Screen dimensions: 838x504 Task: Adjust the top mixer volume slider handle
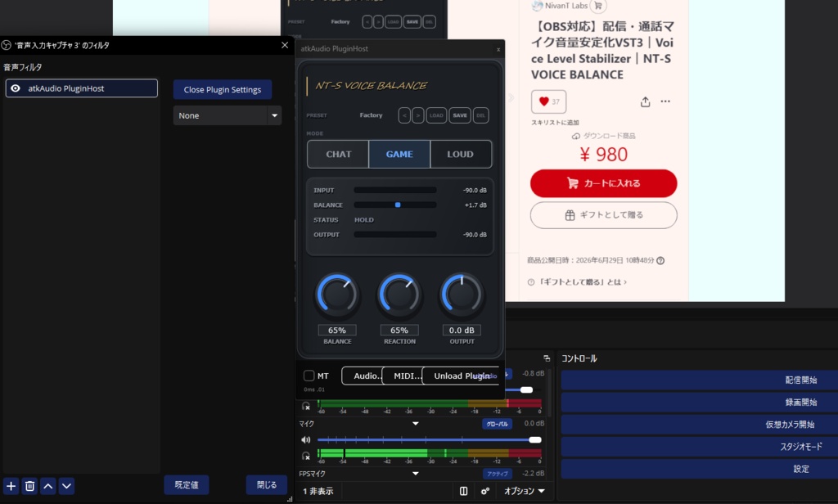(x=526, y=389)
